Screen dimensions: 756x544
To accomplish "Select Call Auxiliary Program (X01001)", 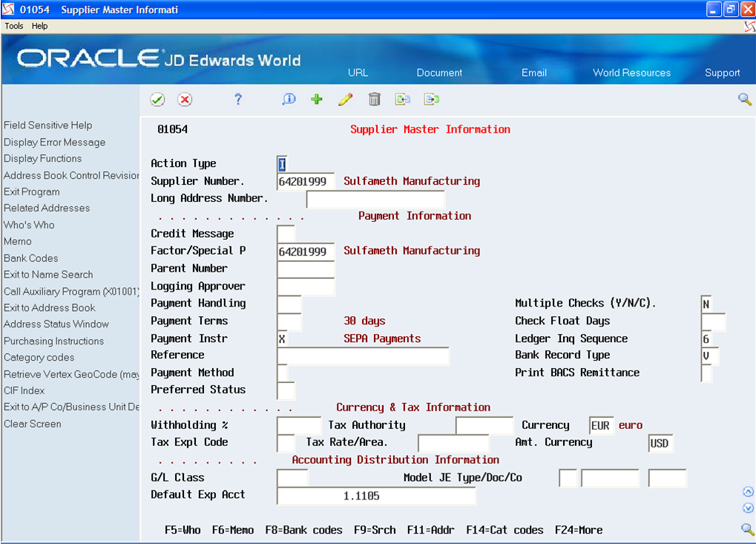I will [x=71, y=292].
